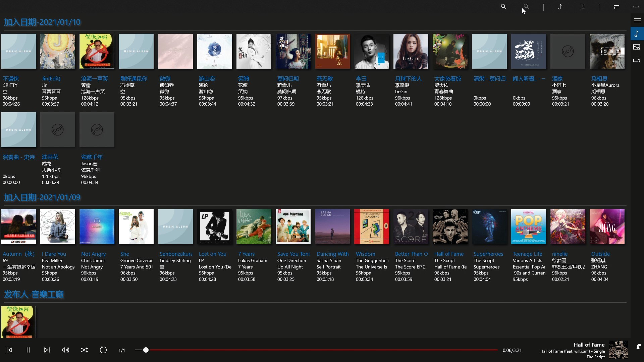The width and height of the screenshot is (644, 362).
Task: Open the 燕无歇 album cover
Action: 332,51
